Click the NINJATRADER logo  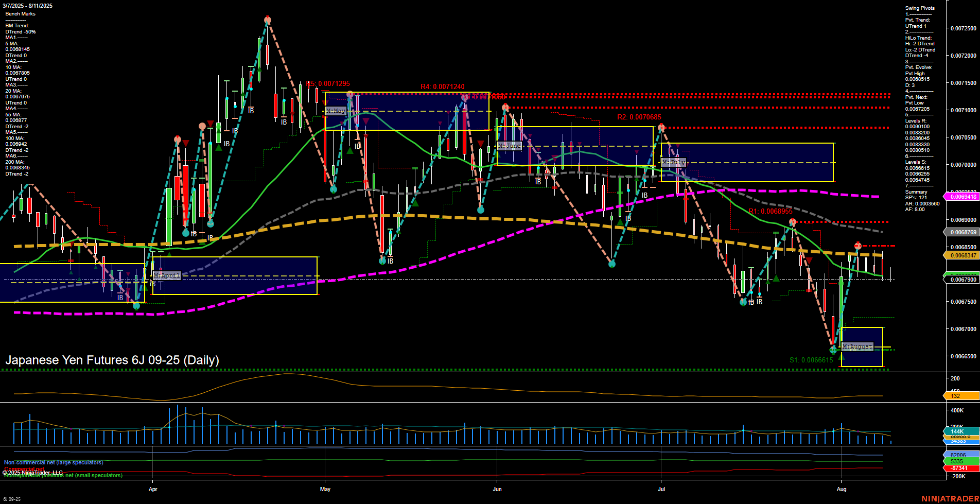click(x=950, y=498)
